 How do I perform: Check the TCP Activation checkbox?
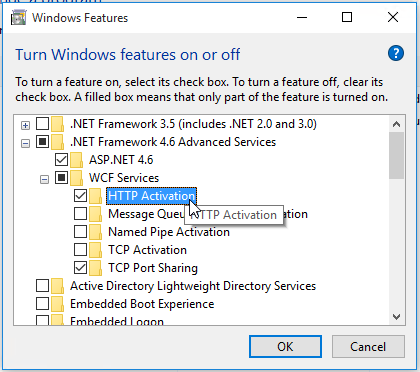click(x=80, y=250)
